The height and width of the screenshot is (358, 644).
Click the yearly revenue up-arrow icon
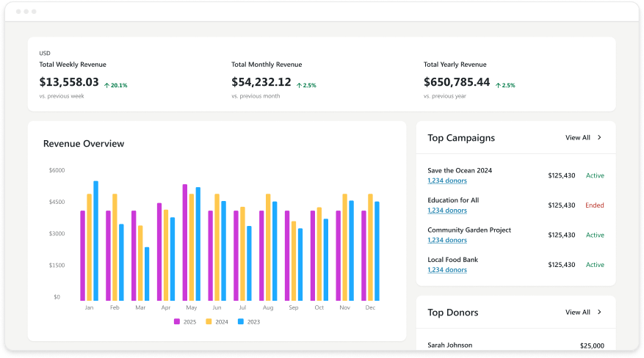(x=498, y=85)
